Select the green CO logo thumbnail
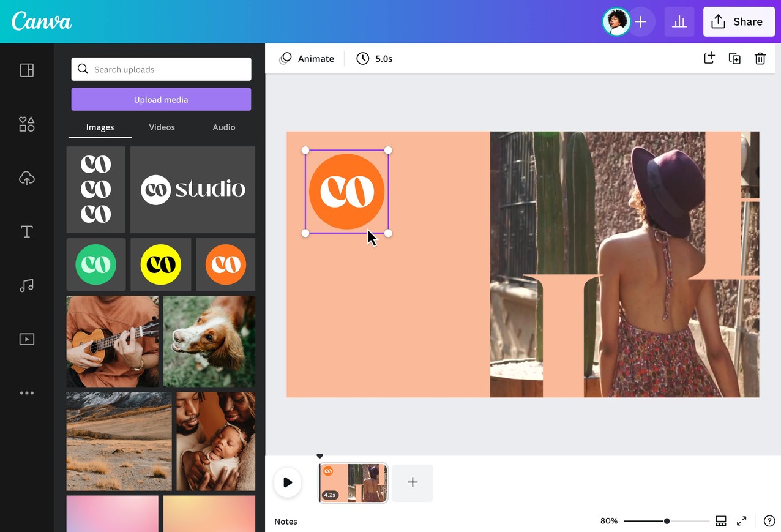 pyautogui.click(x=96, y=264)
